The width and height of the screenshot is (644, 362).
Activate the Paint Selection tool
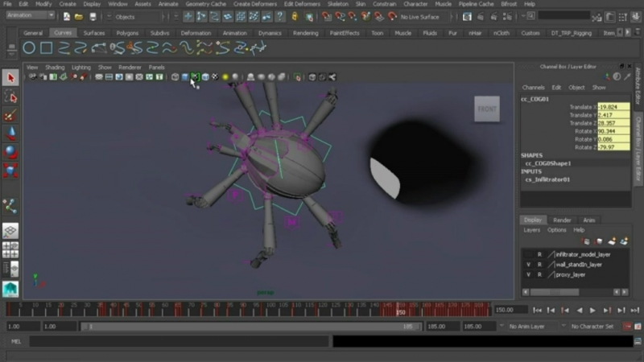point(10,116)
